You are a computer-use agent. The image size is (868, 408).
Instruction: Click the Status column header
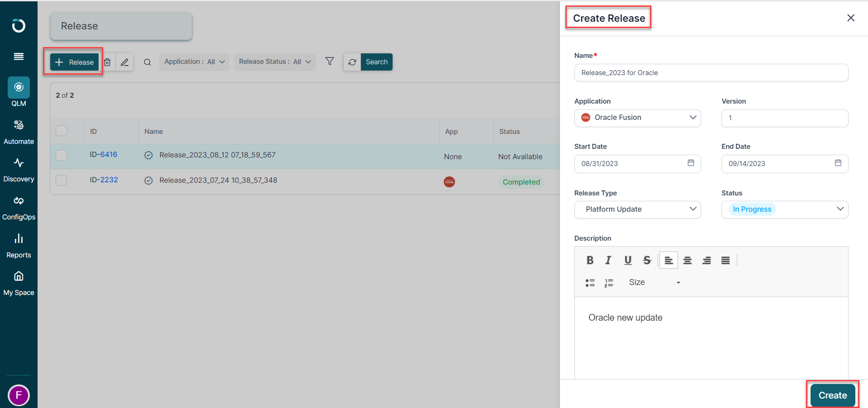[509, 131]
